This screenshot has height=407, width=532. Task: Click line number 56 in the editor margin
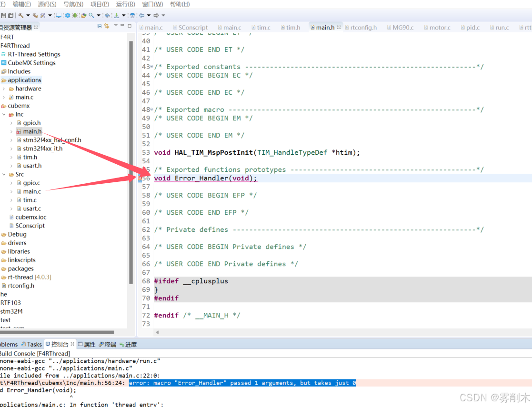tap(146, 178)
